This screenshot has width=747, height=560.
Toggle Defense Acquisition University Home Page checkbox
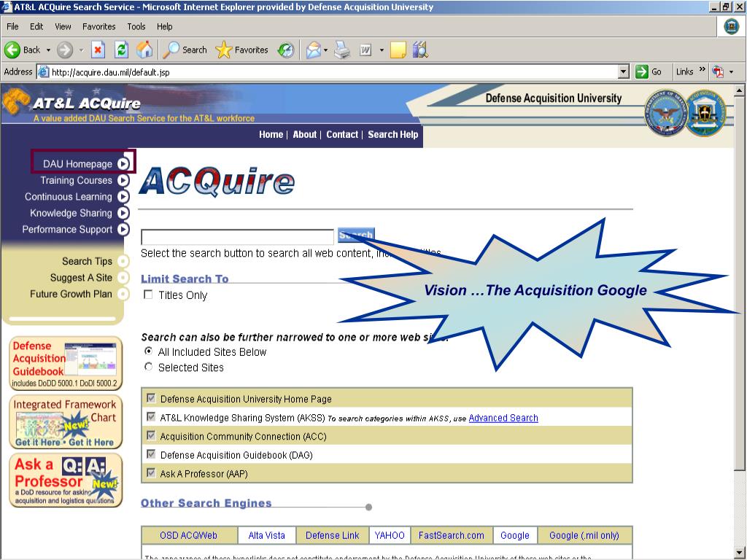click(152, 398)
